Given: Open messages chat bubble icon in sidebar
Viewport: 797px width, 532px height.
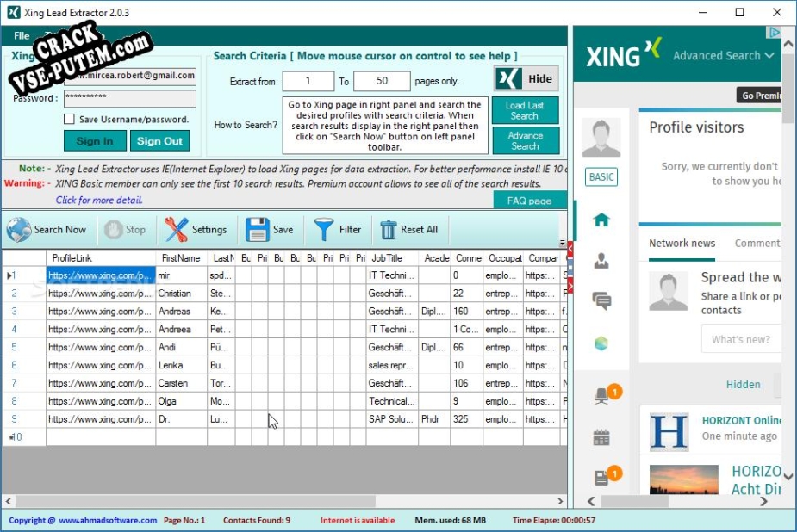Looking at the screenshot, I should tap(601, 301).
